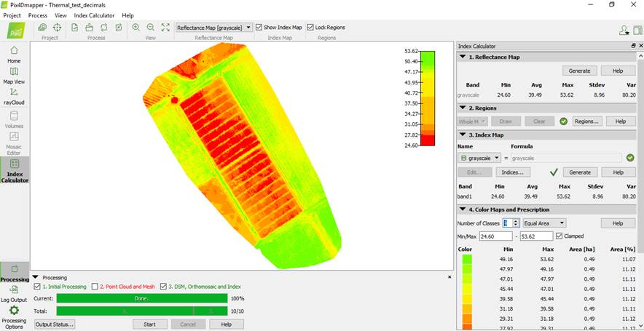The width and height of the screenshot is (644, 331).
Task: Open Processing Options gear
Action: [14, 316]
